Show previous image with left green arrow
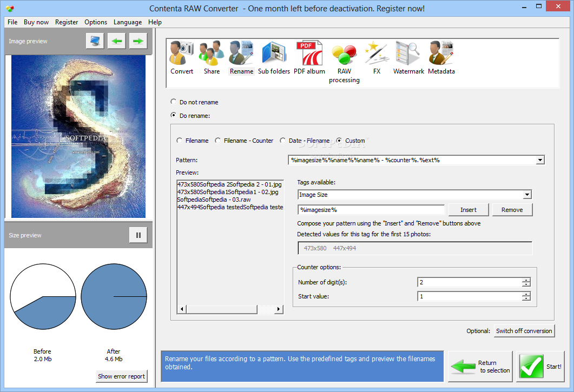 click(x=117, y=41)
